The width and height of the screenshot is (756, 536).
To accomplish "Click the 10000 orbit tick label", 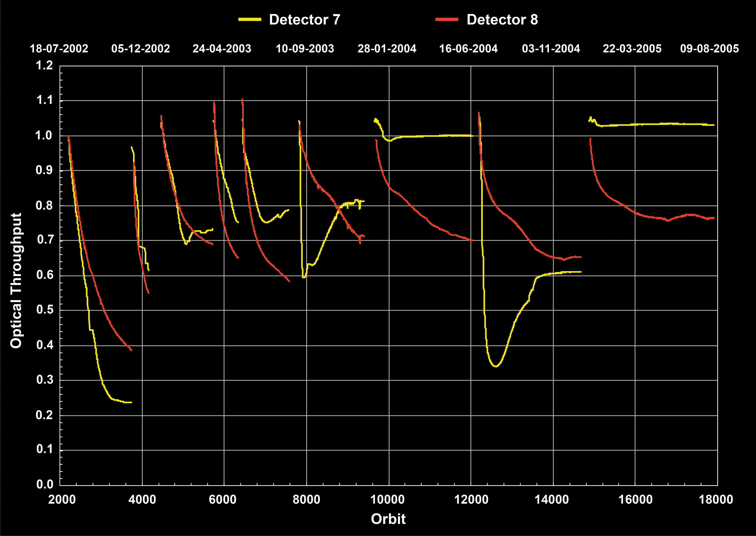I will click(388, 499).
